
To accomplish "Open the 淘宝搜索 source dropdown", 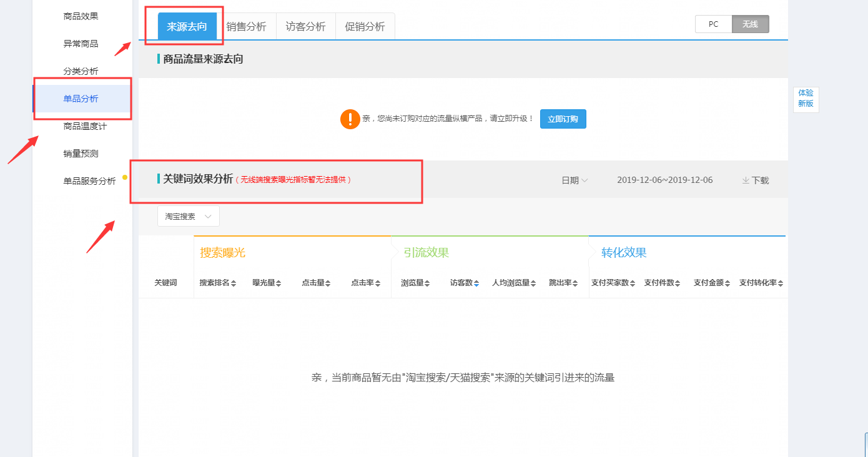I will pos(189,216).
